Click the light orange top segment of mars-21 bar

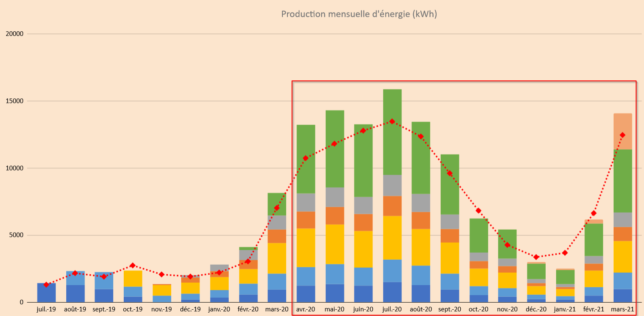623,131
